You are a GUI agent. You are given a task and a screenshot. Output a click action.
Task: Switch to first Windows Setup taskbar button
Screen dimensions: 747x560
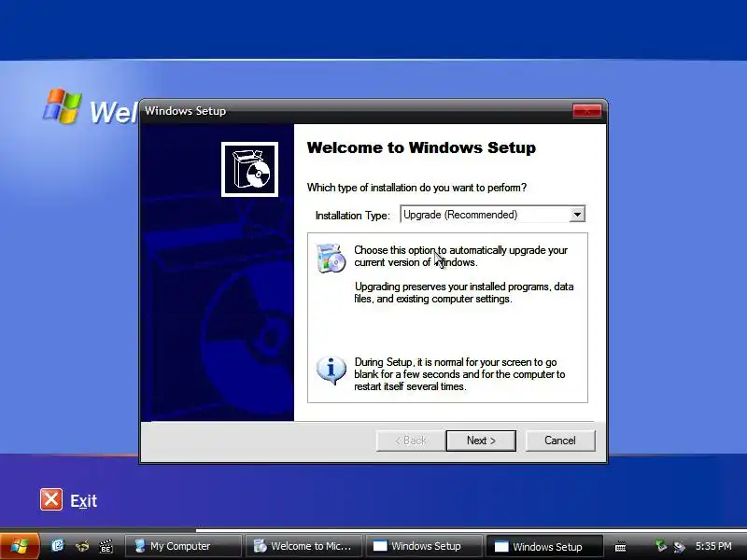tap(424, 546)
